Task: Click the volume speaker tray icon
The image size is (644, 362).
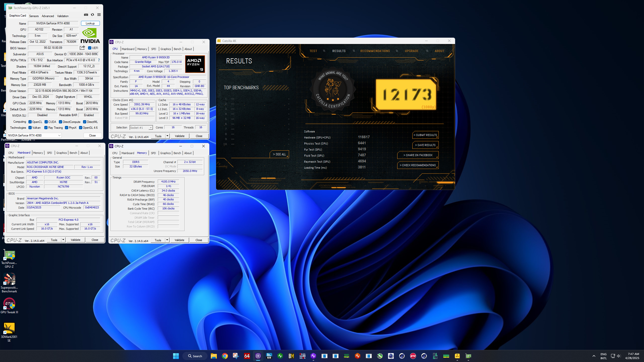Action: (x=619, y=356)
